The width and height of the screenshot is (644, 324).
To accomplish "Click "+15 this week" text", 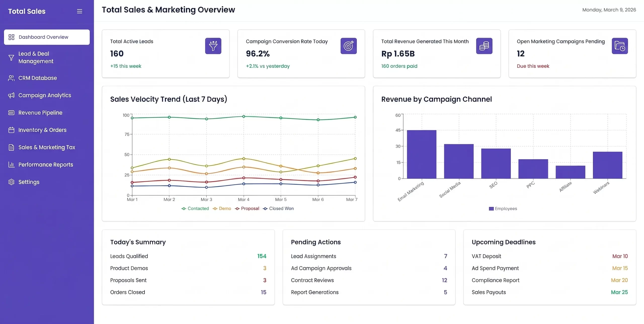I will 126,66.
